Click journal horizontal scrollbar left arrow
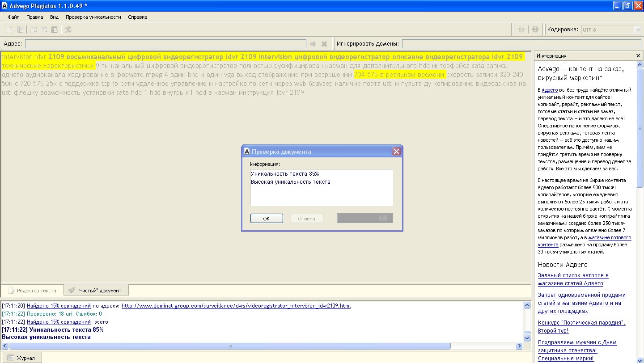 [5, 346]
